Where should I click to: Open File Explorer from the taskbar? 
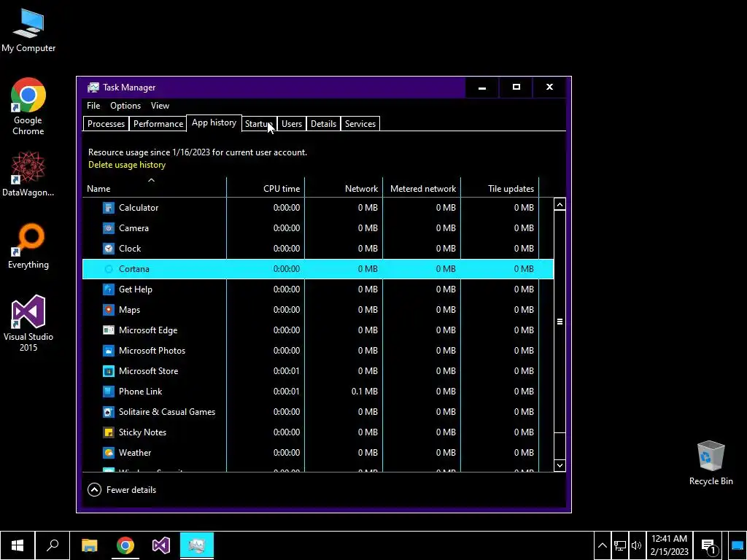(90, 545)
